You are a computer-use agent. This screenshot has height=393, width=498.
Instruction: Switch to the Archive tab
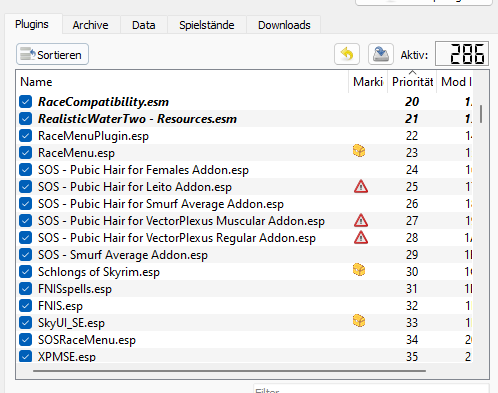coord(91,25)
